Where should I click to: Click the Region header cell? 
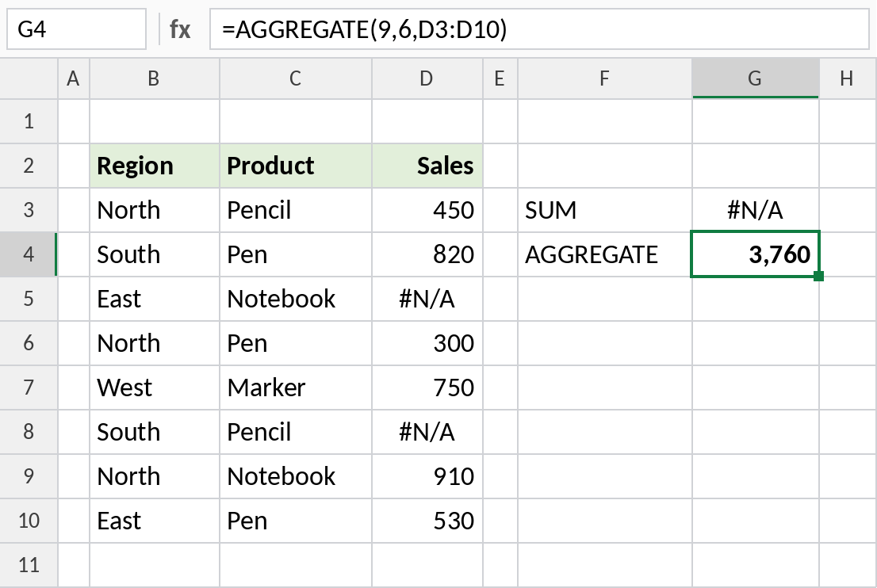(155, 166)
